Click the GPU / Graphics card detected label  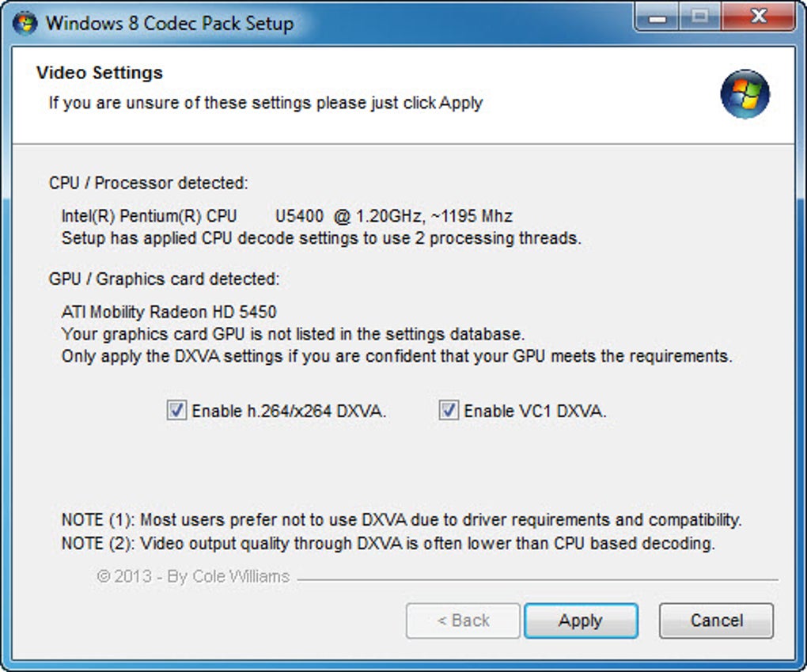point(164,279)
